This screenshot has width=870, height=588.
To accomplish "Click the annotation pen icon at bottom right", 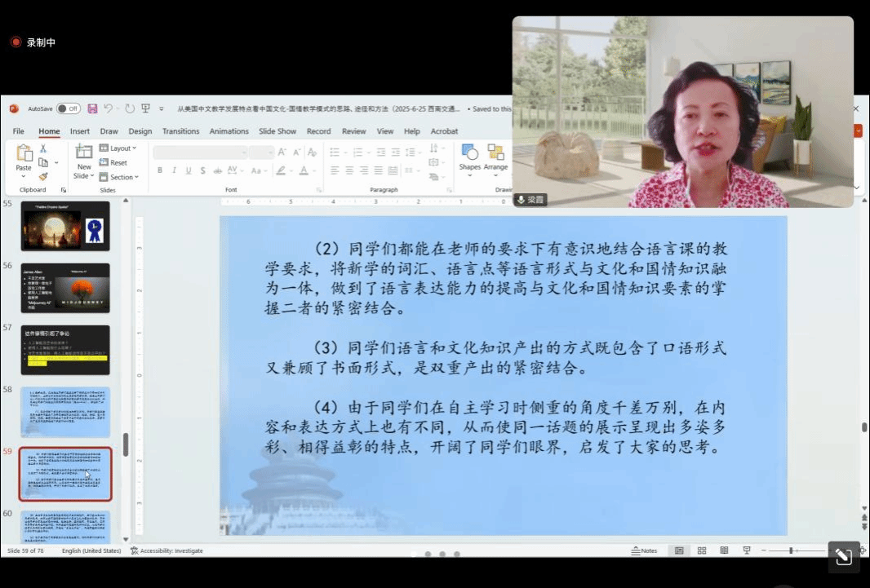I will [844, 556].
